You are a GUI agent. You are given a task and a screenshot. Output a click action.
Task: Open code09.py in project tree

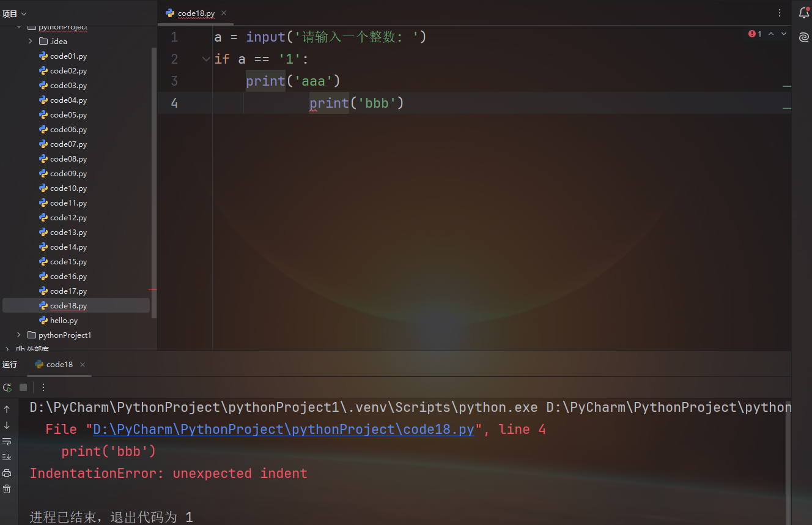pyautogui.click(x=68, y=174)
